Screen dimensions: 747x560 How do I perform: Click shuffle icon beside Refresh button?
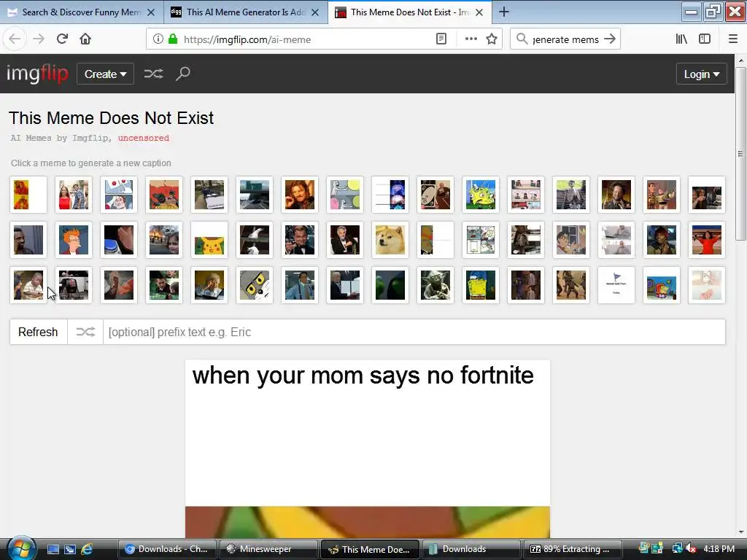(x=85, y=332)
